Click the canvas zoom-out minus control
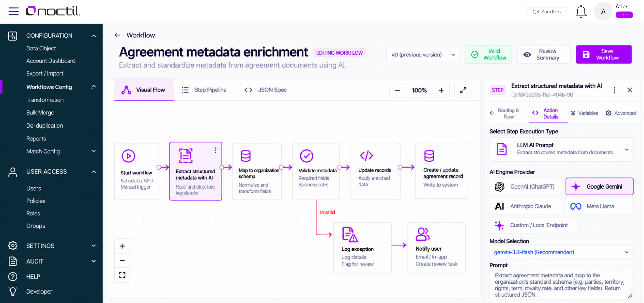This screenshot has width=644, height=303. pos(122,260)
